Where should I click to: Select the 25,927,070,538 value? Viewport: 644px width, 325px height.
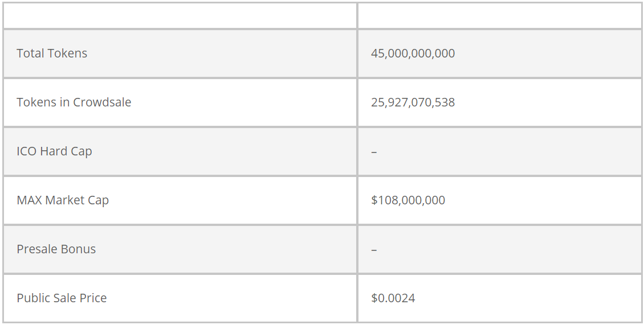pyautogui.click(x=413, y=102)
